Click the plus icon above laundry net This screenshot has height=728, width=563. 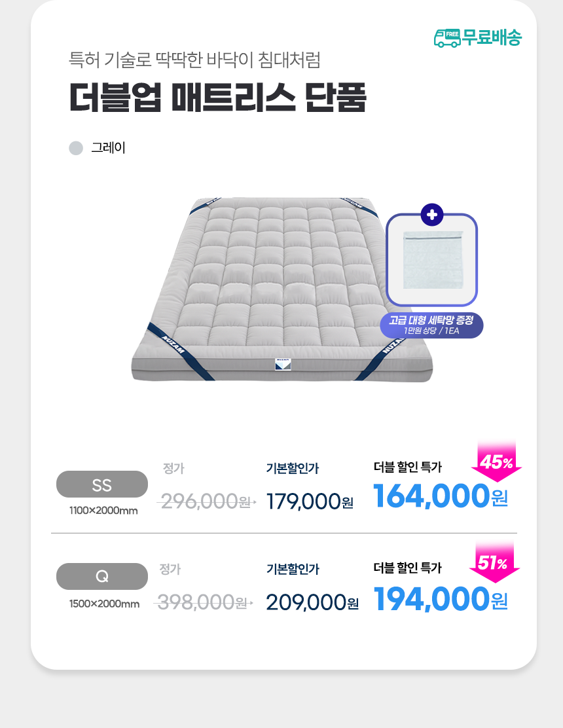432,213
